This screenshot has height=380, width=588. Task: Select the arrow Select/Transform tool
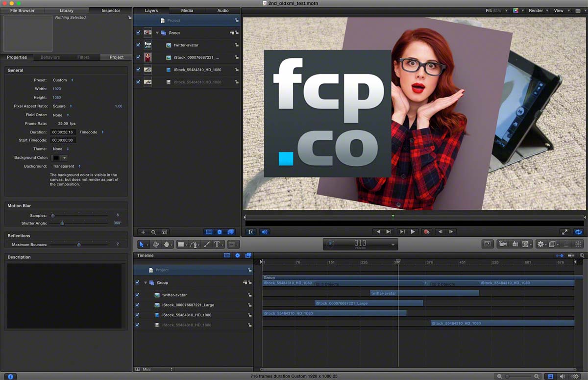pos(141,244)
